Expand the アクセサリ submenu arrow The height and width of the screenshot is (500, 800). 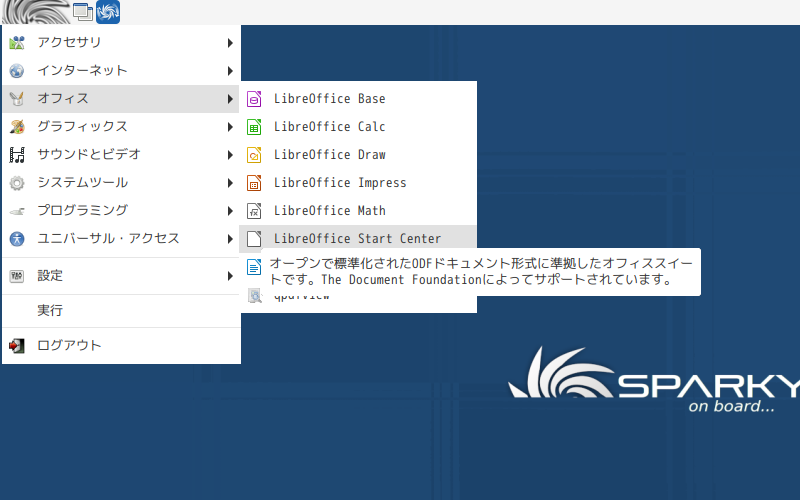(x=230, y=43)
